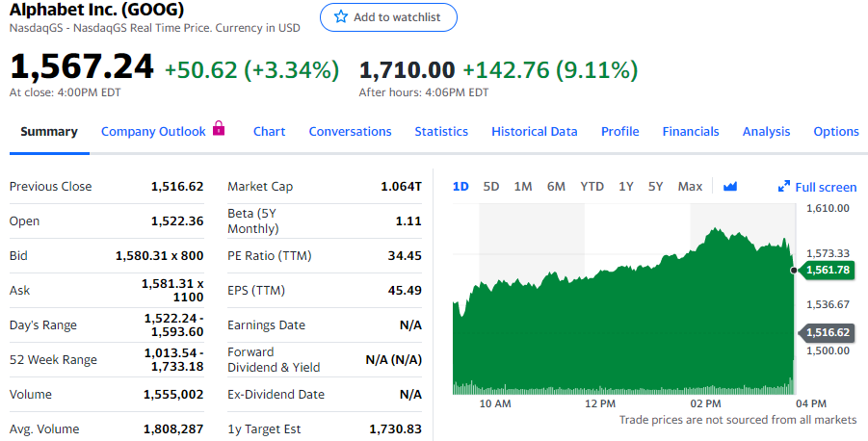The height and width of the screenshot is (441, 868).
Task: Click the +142.76 (9.11%) after hours change
Action: tap(550, 70)
